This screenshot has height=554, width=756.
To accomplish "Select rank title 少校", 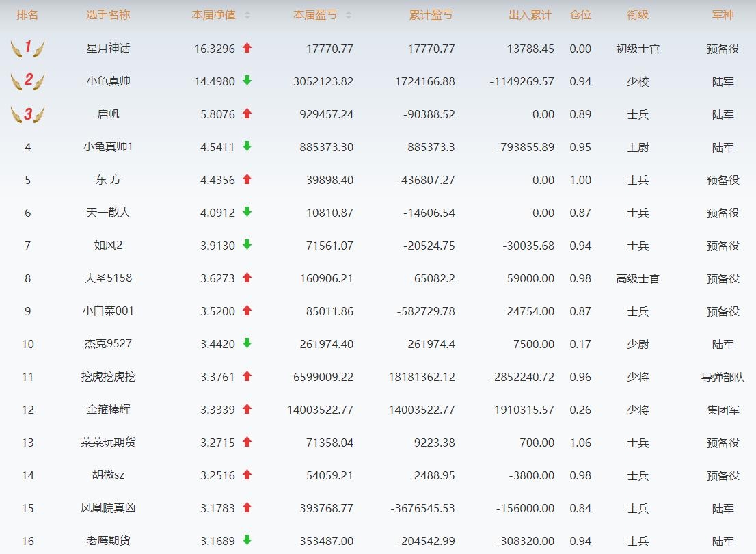I will [637, 81].
